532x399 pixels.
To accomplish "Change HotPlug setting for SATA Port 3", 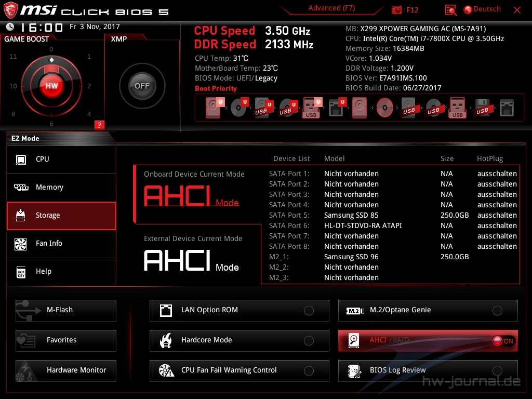I will [497, 194].
